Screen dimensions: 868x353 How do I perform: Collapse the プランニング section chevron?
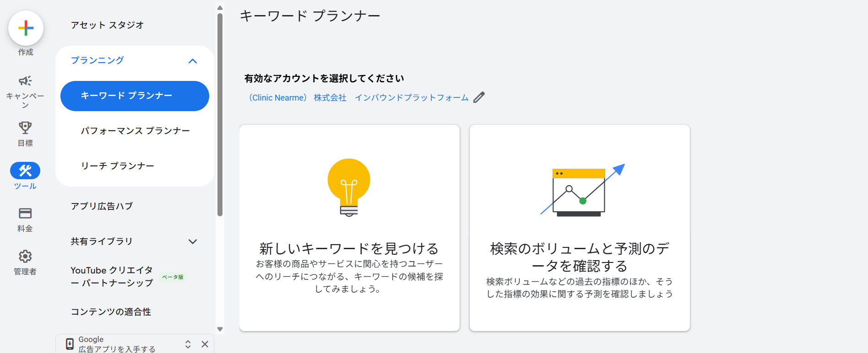193,61
